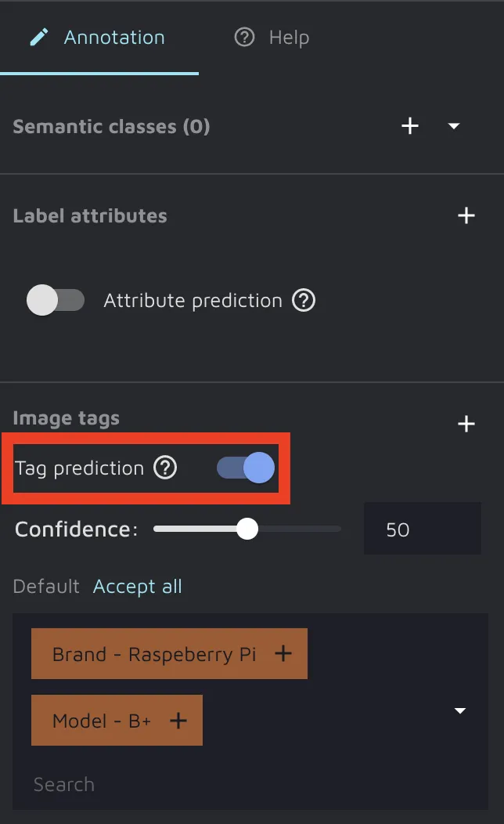Open the Help tab
This screenshot has height=824, width=504.
tap(272, 37)
